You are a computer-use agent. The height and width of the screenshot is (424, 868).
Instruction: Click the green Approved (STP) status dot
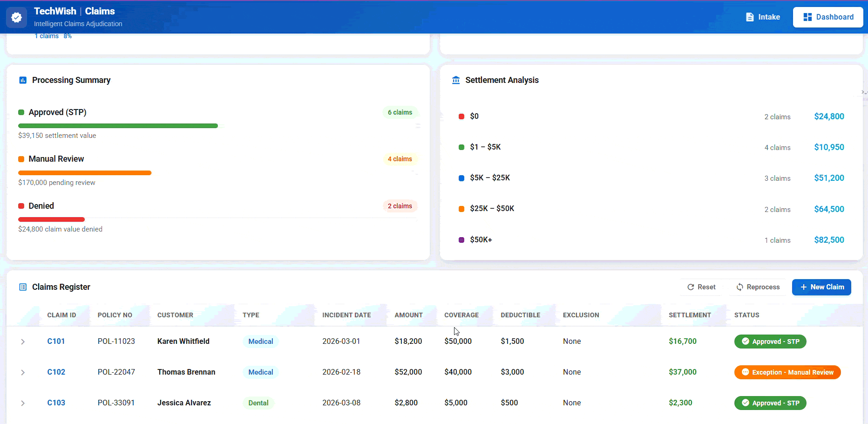[21, 112]
